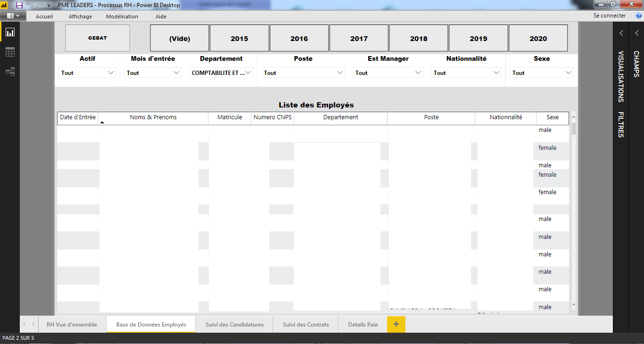Select the GEBAT company button
Screen dimensions: 644x344
coord(98,38)
